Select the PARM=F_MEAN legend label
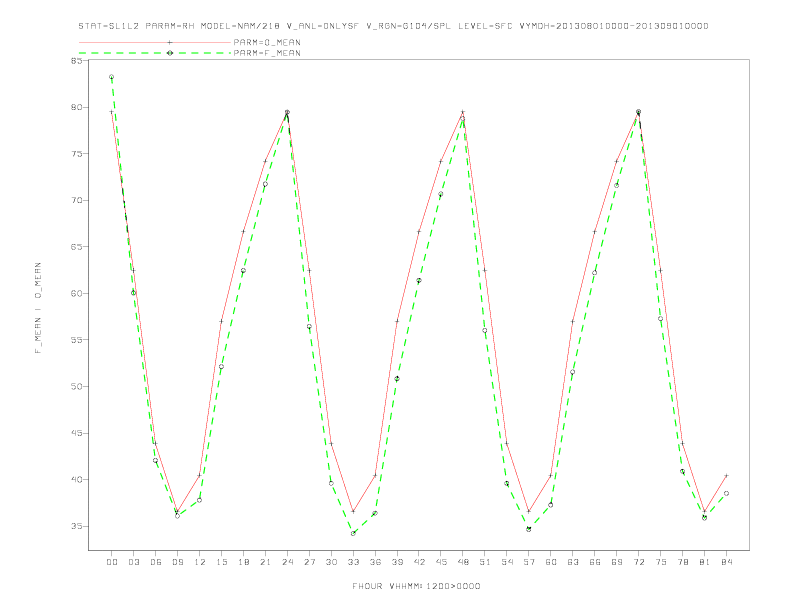The height and width of the screenshot is (612, 792). point(267,53)
